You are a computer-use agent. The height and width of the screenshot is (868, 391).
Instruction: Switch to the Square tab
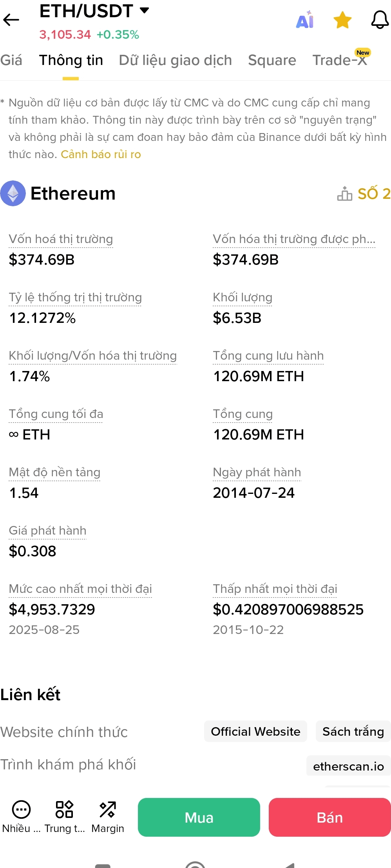point(272,60)
